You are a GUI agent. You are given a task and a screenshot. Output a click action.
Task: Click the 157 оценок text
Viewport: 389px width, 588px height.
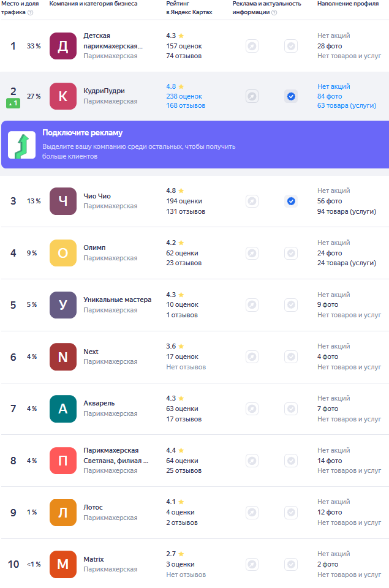click(184, 46)
